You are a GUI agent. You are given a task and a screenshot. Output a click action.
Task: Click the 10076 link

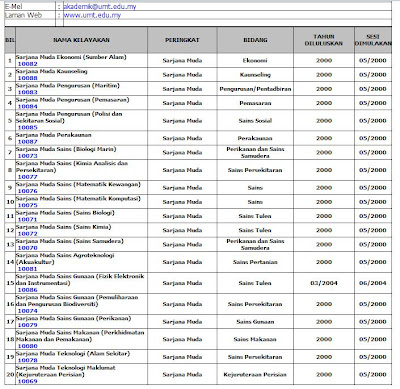28,191
